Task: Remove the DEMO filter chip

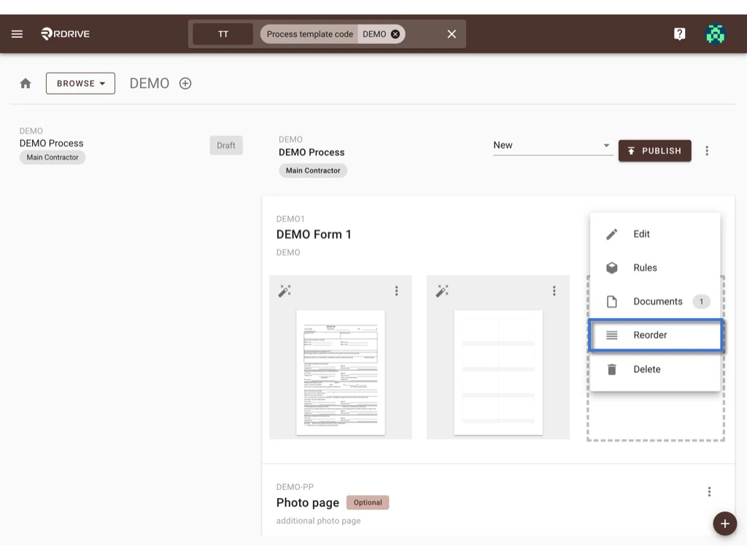Action: coord(395,34)
